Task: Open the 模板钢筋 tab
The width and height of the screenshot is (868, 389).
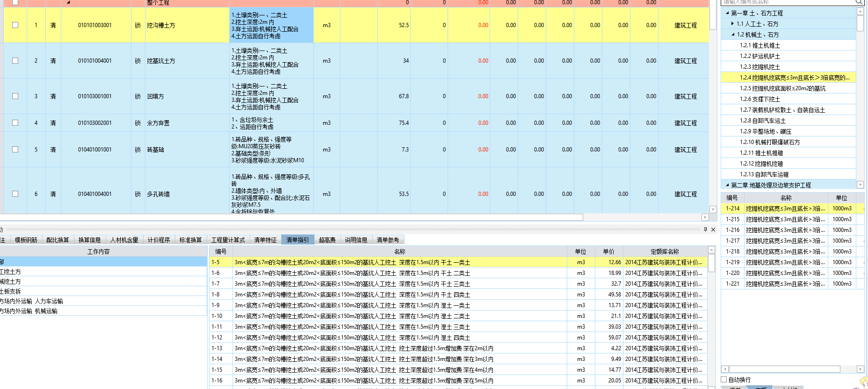Action: click(26, 240)
